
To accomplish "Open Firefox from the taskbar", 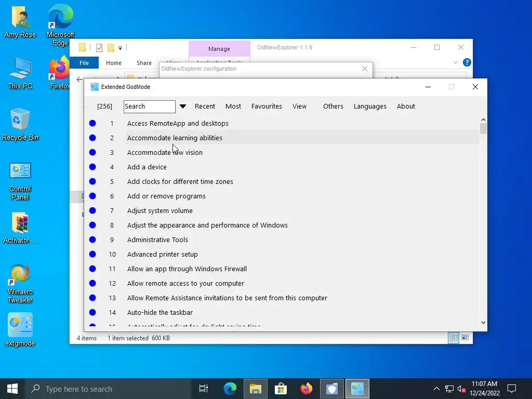I will [307, 389].
